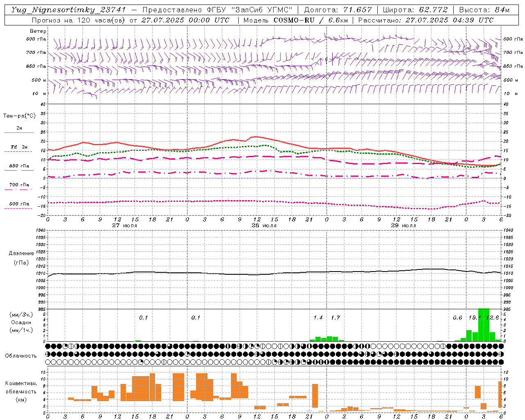Click the "Ветер" wind panel label
This screenshot has height=420, width=525.
click(x=38, y=31)
